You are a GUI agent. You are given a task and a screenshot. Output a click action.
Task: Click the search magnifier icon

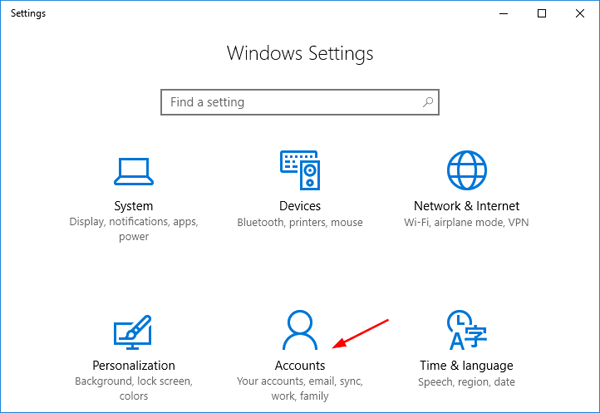point(427,102)
